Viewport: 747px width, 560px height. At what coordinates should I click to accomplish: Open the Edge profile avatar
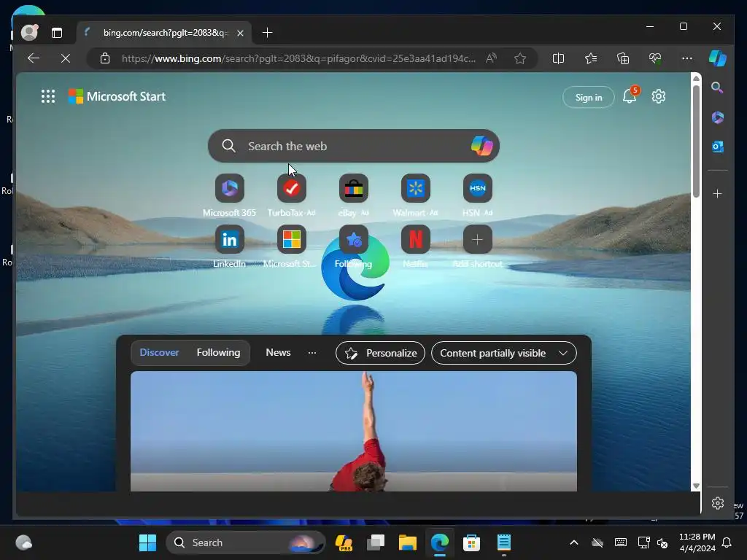29,32
